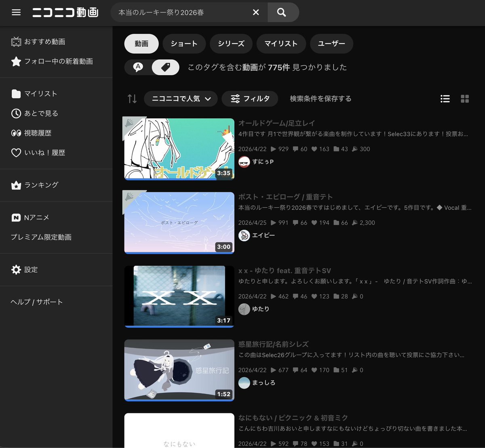Select the ユーザー tab
This screenshot has width=485, height=448.
(331, 44)
